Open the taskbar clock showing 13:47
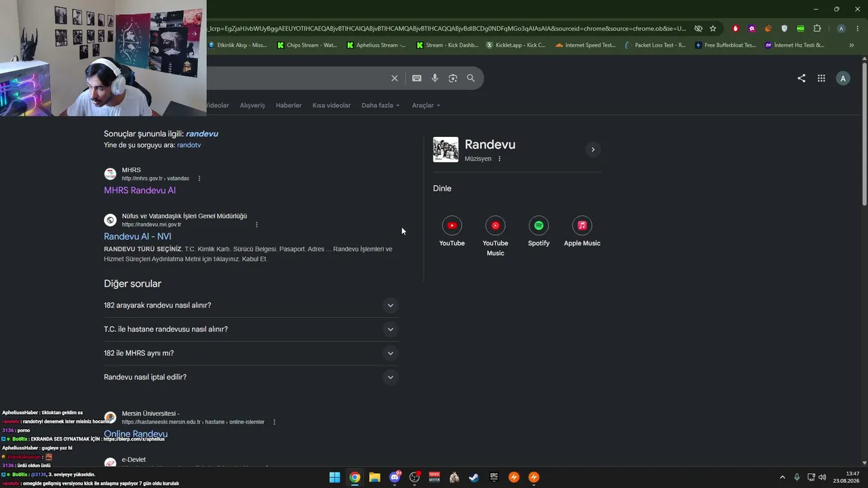The width and height of the screenshot is (868, 488). [x=848, y=477]
